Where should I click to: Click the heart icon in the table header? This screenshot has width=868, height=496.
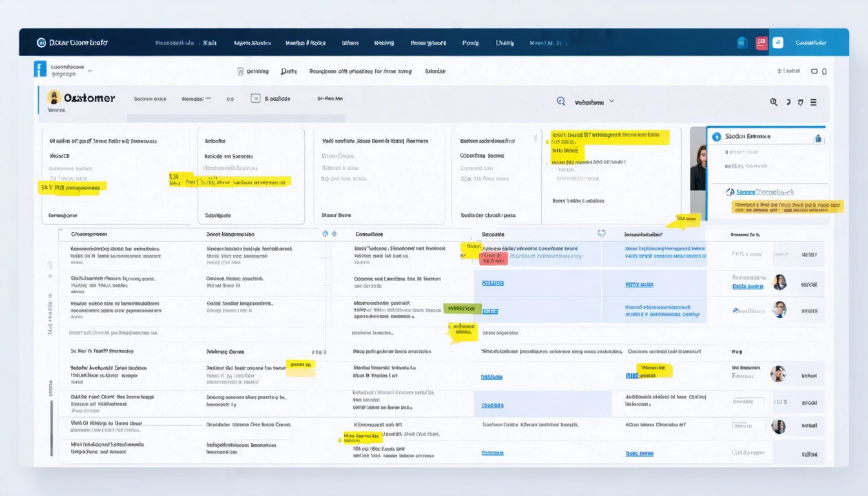click(601, 234)
